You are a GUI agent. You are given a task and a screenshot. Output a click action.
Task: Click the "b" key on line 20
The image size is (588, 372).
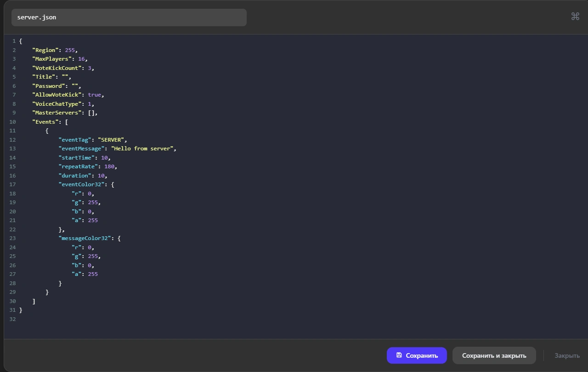(76, 212)
